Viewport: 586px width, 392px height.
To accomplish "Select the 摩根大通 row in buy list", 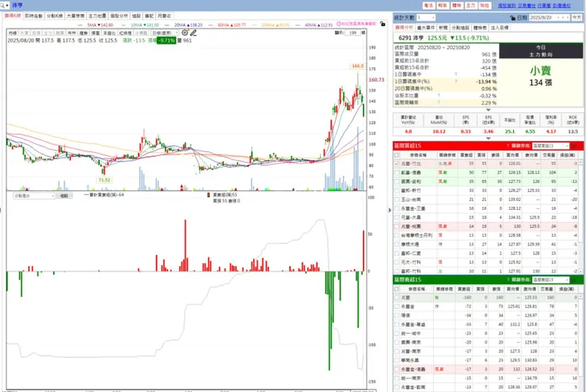I will pyautogui.click(x=487, y=245).
